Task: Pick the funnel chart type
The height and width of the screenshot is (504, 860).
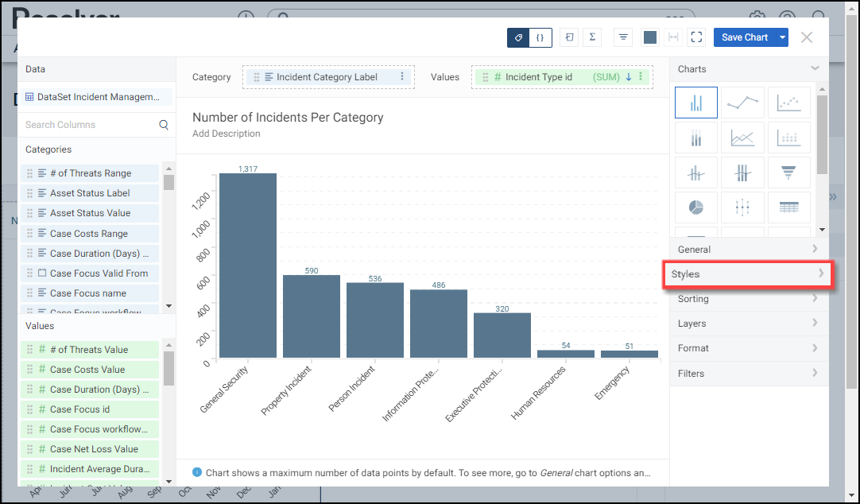Action: point(788,173)
